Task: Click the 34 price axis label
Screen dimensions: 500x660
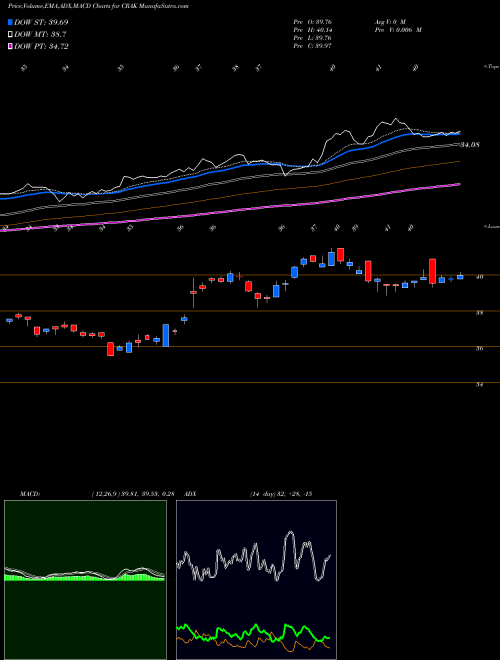Action: pyautogui.click(x=479, y=384)
